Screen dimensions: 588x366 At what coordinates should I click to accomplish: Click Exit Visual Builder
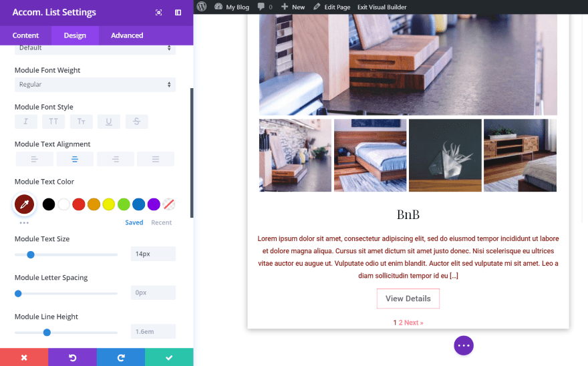[382, 7]
